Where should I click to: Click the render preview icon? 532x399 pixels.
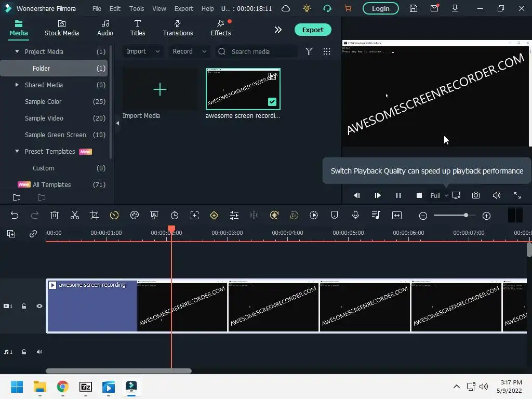[x=314, y=215]
